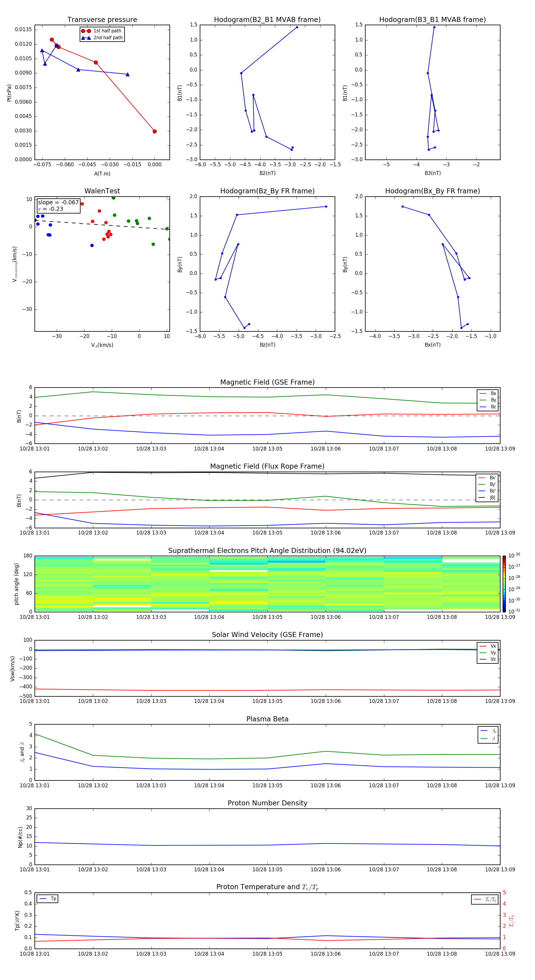Click the "r = -0.23" annotation
Image resolution: width=535 pixels, height=980 pixels.
(x=51, y=209)
